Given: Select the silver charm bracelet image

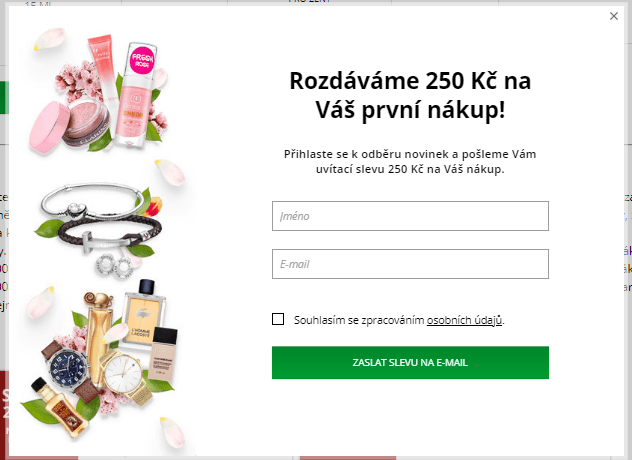Looking at the screenshot, I should click(x=92, y=200).
